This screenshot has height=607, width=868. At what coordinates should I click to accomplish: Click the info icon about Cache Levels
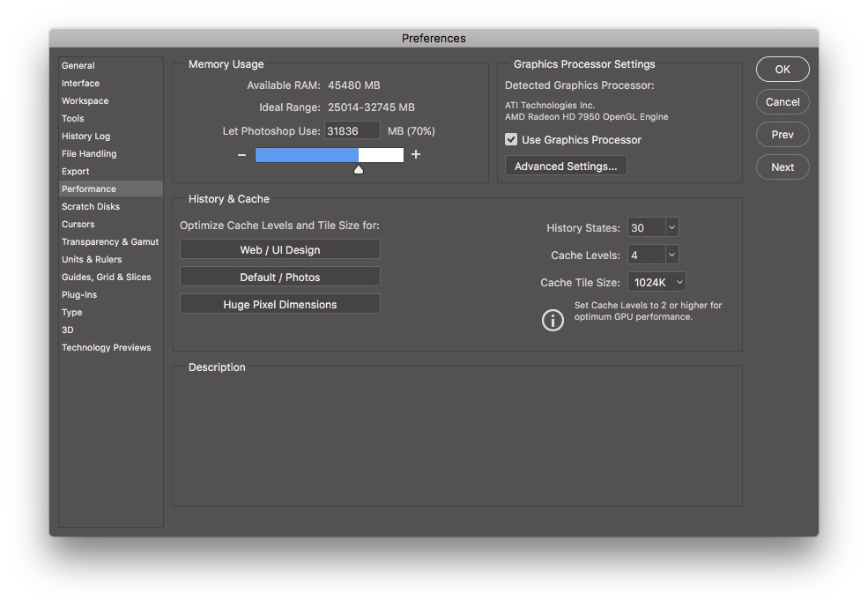[553, 320]
